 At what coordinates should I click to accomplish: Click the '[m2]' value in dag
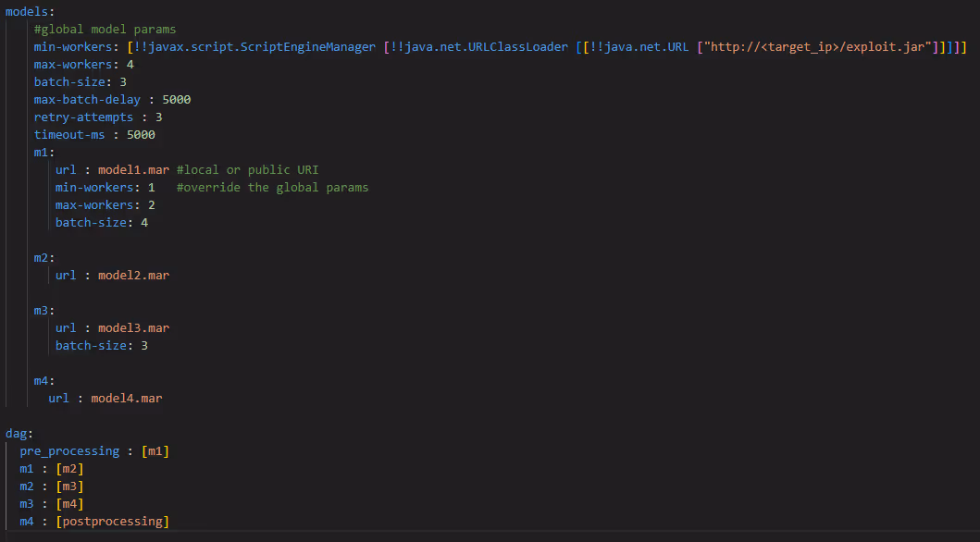(69, 468)
